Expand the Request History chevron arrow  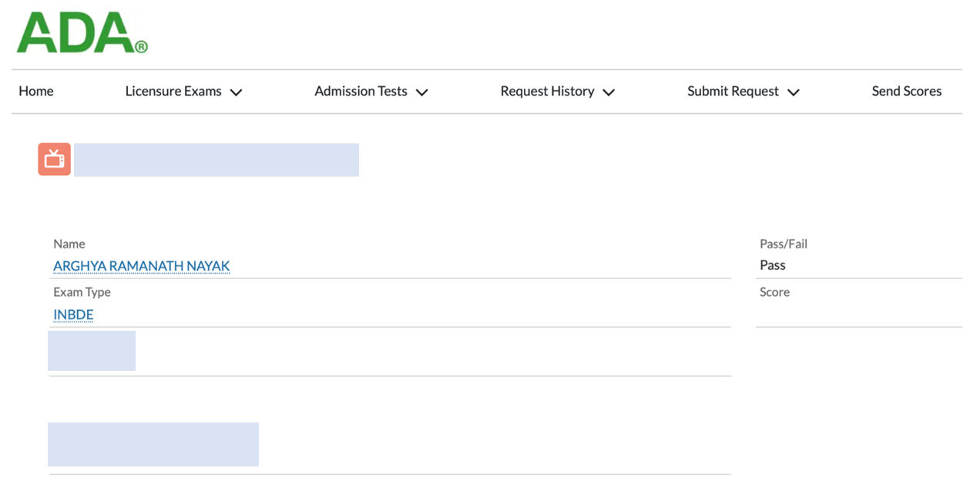[609, 93]
